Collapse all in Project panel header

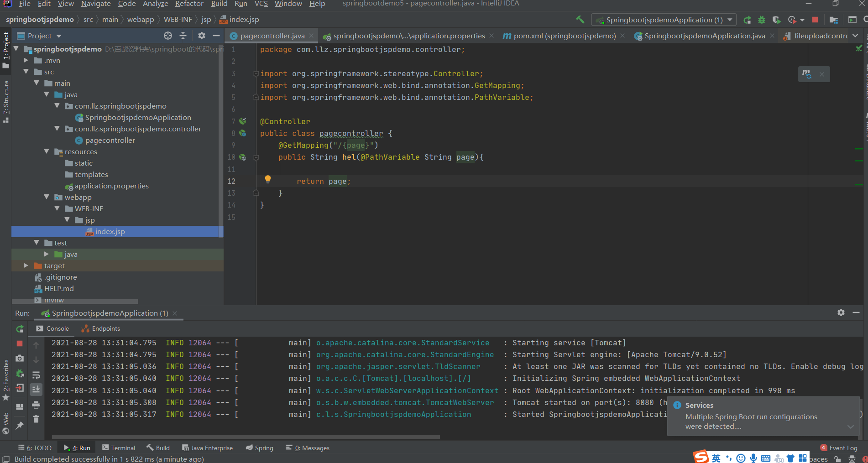(183, 36)
